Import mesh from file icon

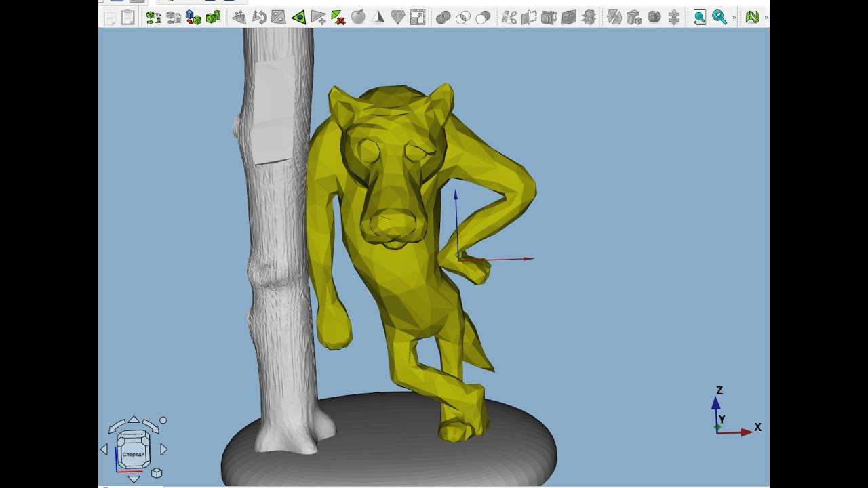click(x=154, y=18)
